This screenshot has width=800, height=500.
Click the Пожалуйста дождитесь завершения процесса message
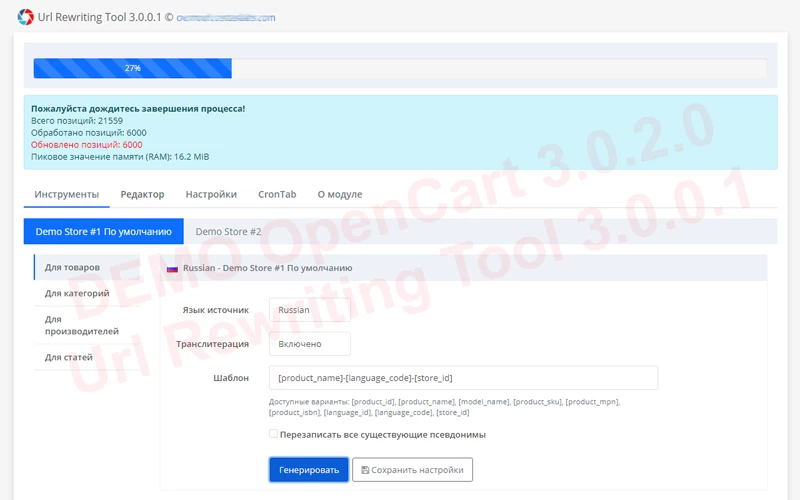point(138,109)
